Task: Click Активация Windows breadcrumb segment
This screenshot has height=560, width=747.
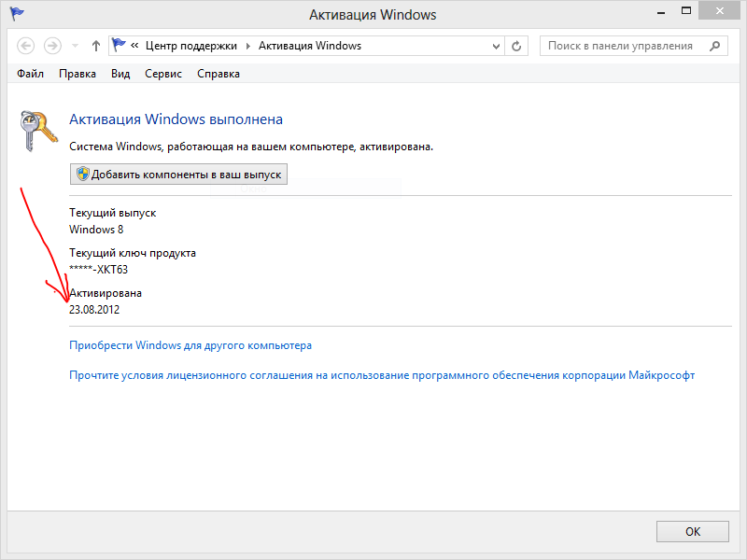Action: tap(310, 46)
